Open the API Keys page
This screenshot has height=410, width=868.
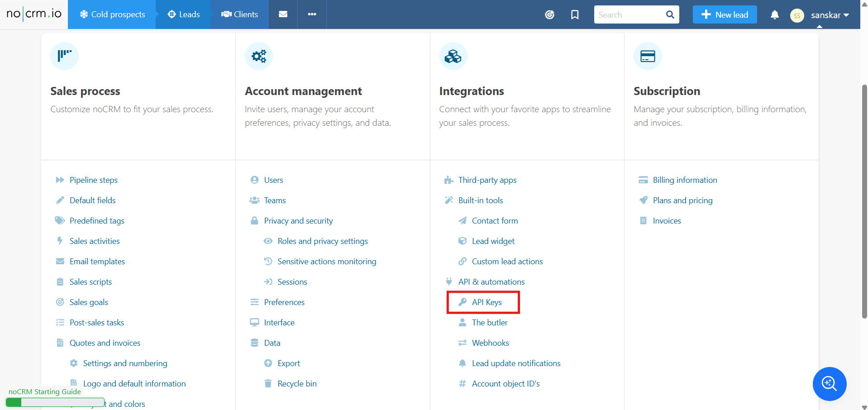(x=486, y=302)
